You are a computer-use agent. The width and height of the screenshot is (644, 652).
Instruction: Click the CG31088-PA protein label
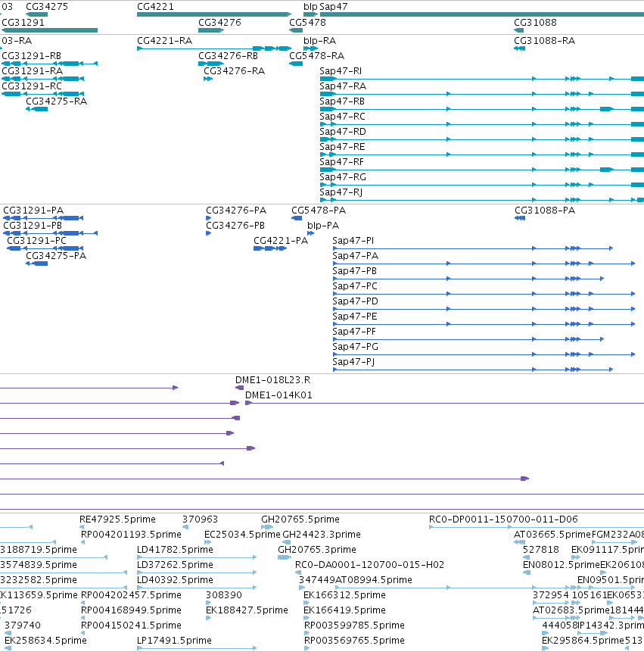[545, 211]
